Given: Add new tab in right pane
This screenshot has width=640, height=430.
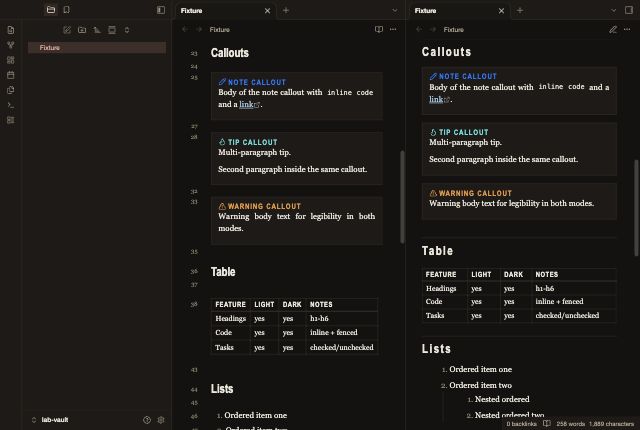Looking at the screenshot, I should 520,11.
